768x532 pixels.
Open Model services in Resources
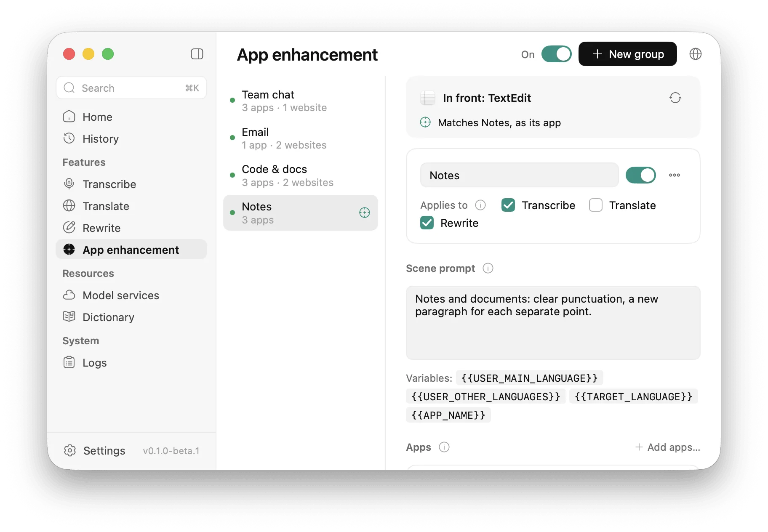click(131, 295)
